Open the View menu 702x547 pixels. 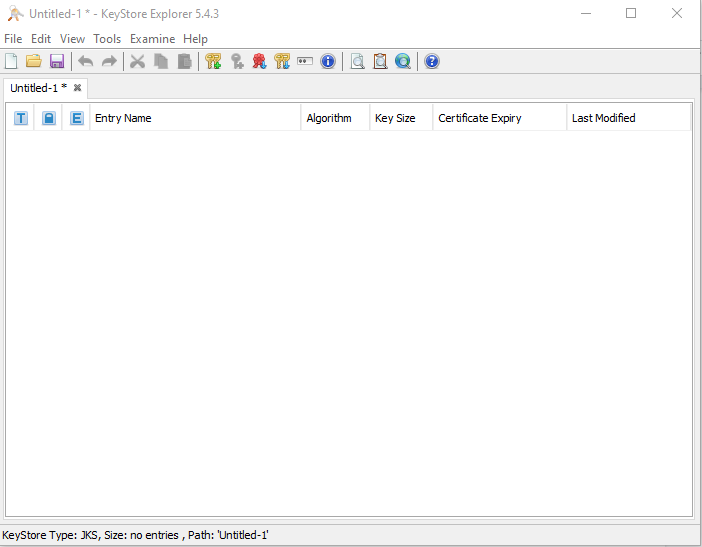tap(72, 39)
